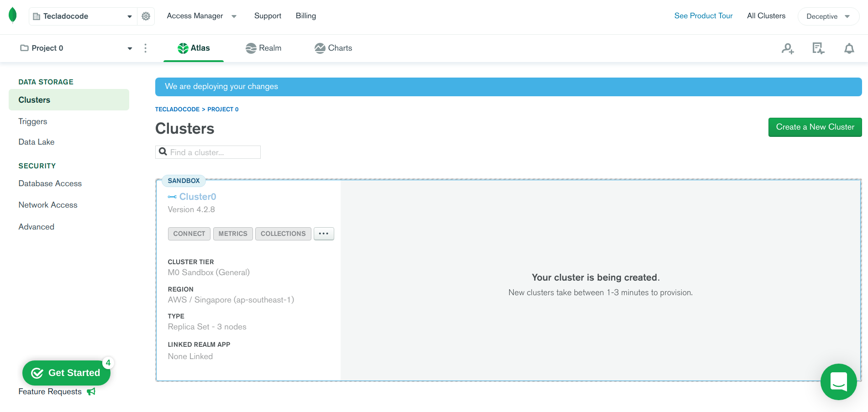Click the Realm tab icon
The image size is (868, 412).
(251, 48)
